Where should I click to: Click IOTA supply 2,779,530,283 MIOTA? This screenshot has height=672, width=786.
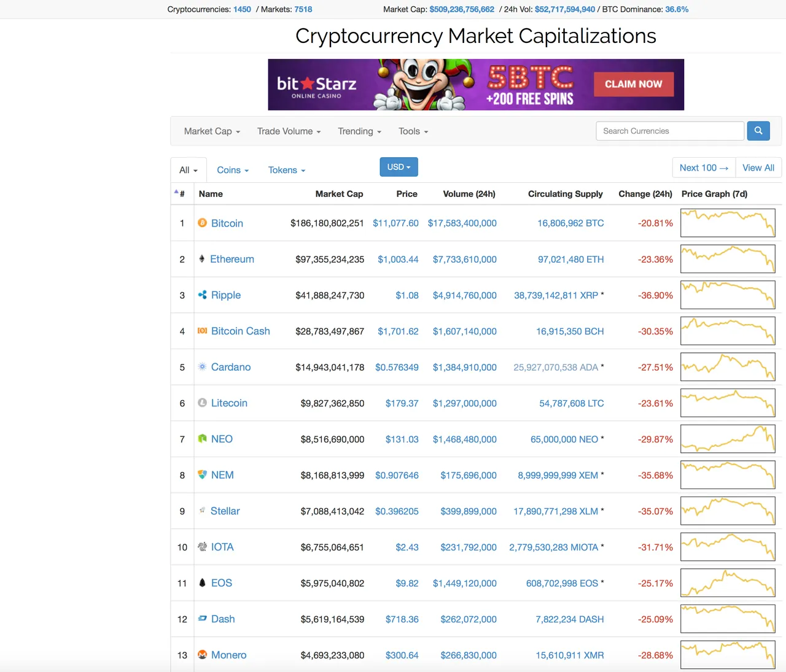(554, 547)
